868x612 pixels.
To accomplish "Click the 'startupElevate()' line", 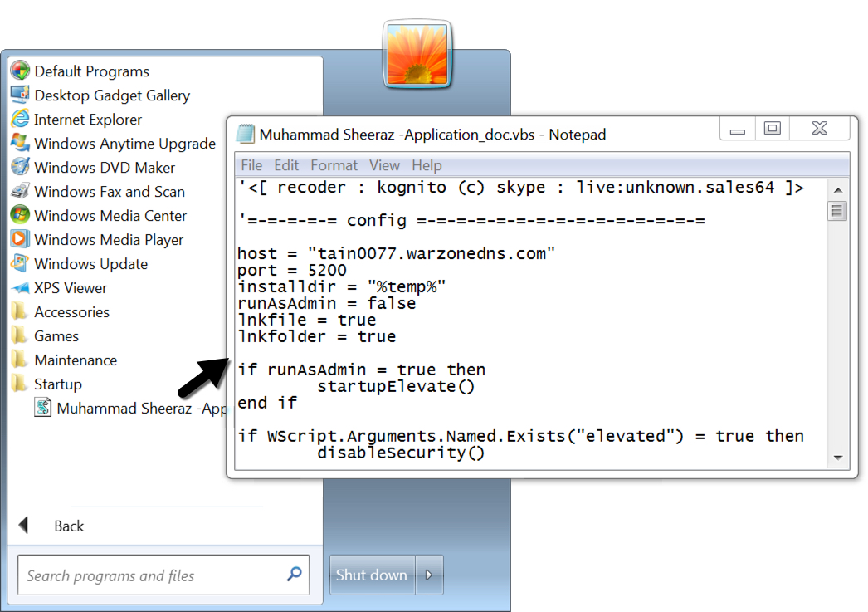I will [396, 386].
